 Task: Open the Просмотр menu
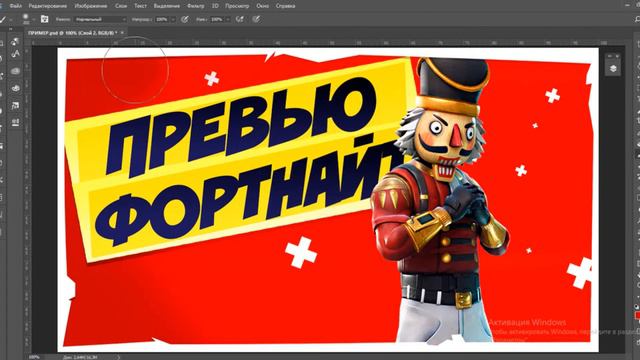coord(237,6)
